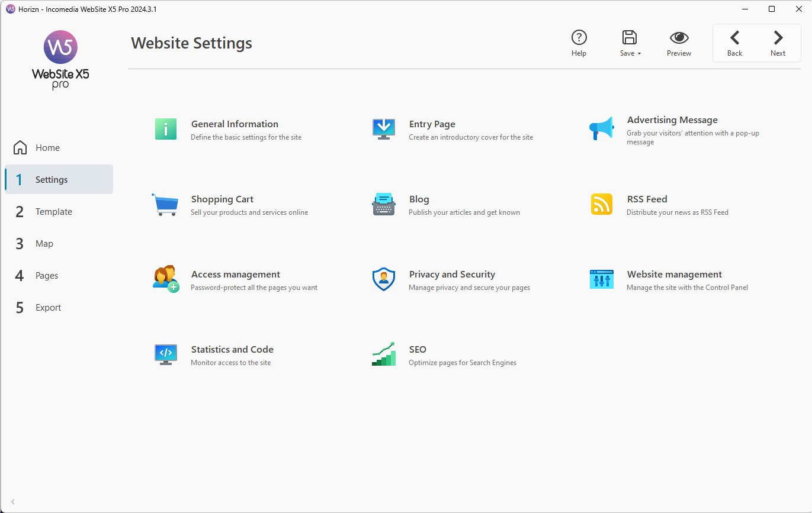Viewport: 812px width, 513px height.
Task: Click the RSS Feed icon
Action: pos(602,204)
